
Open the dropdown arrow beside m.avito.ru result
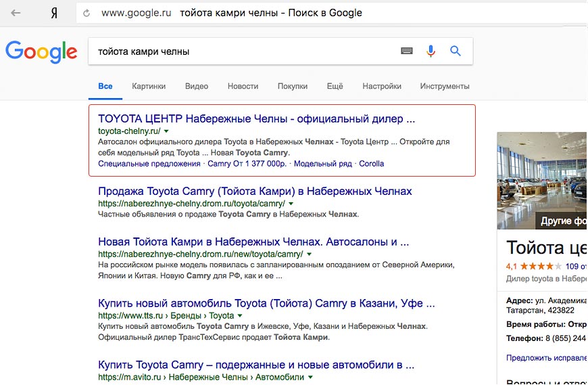point(310,376)
